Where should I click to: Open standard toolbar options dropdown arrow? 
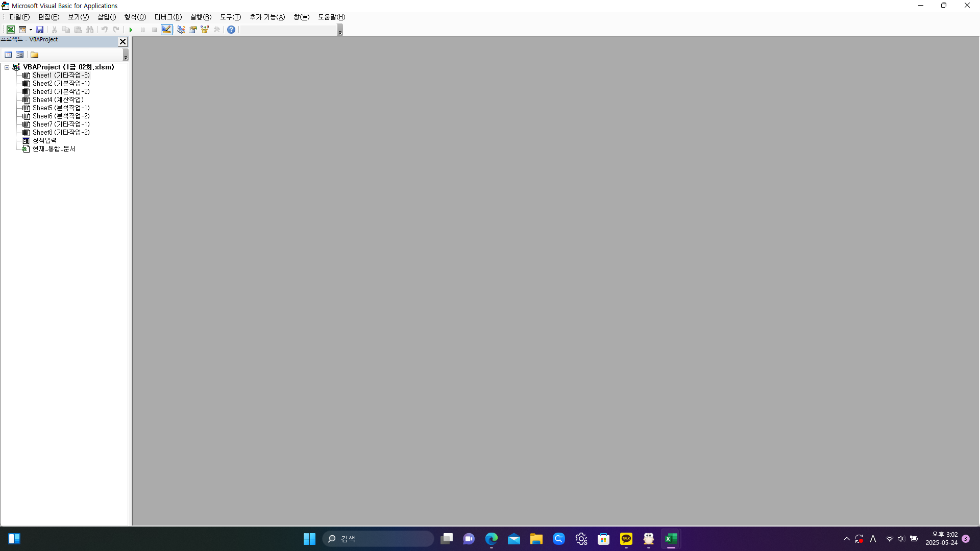click(340, 32)
